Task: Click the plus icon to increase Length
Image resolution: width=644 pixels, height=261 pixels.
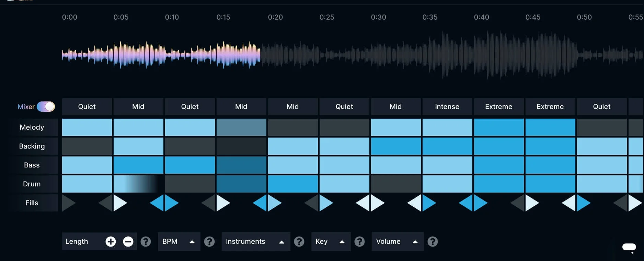Action: point(111,242)
